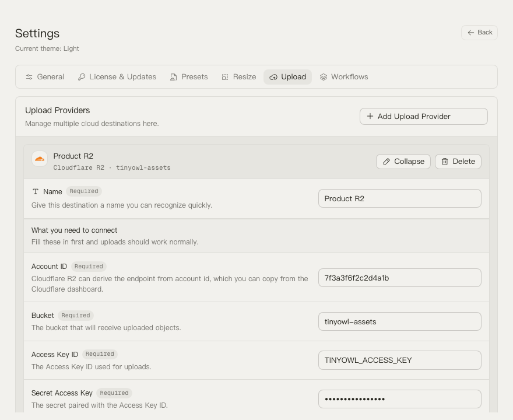Image resolution: width=513 pixels, height=420 pixels.
Task: Click the pencil icon on Collapse
Action: (x=386, y=162)
